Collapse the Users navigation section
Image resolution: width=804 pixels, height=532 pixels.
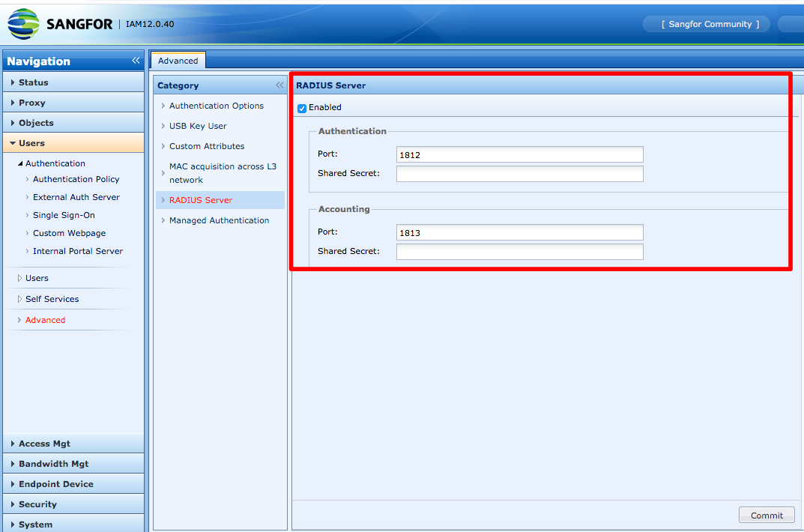click(x=73, y=143)
